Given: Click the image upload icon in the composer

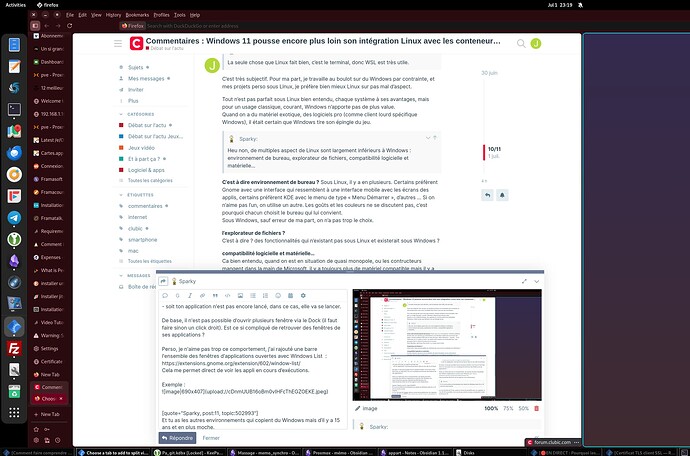Looking at the screenshot, I should [x=240, y=295].
